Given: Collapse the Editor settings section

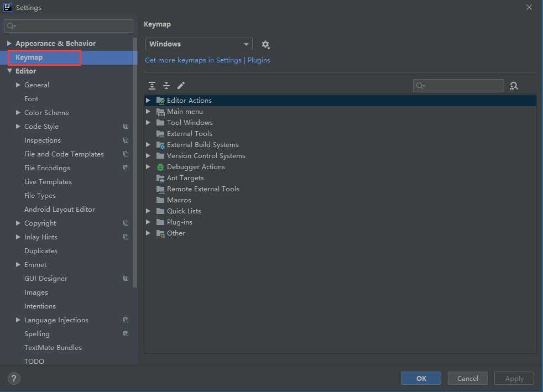Looking at the screenshot, I should point(9,71).
